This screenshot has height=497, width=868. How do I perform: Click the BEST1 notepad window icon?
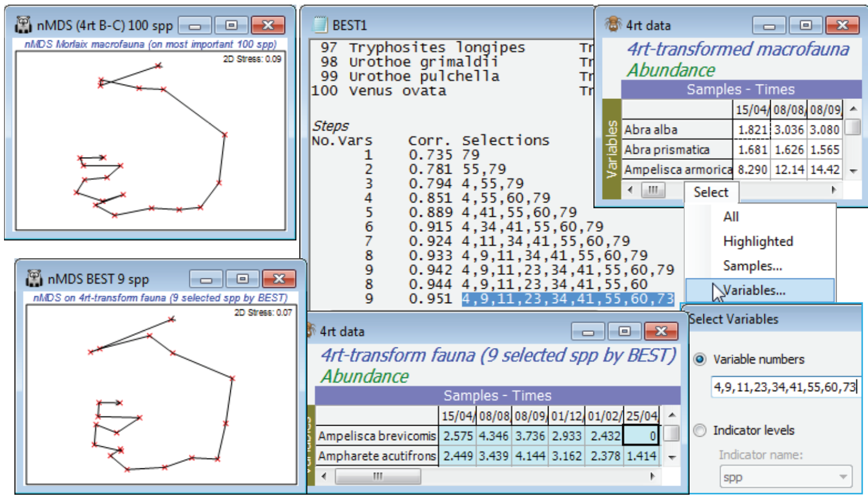(x=319, y=25)
